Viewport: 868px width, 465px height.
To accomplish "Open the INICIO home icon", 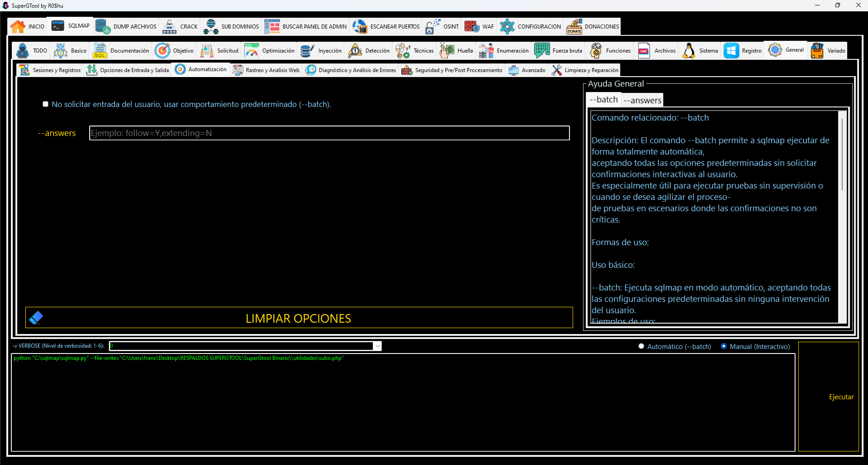I will pyautogui.click(x=18, y=26).
